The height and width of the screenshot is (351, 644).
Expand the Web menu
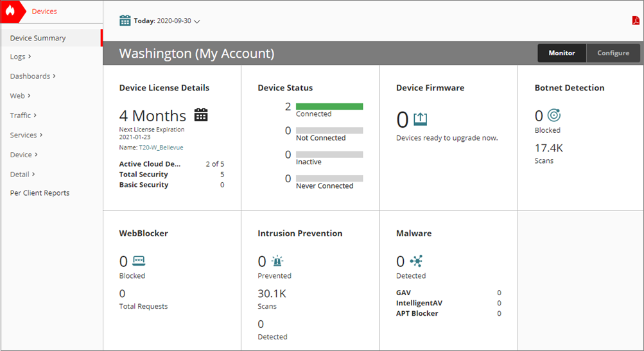20,96
